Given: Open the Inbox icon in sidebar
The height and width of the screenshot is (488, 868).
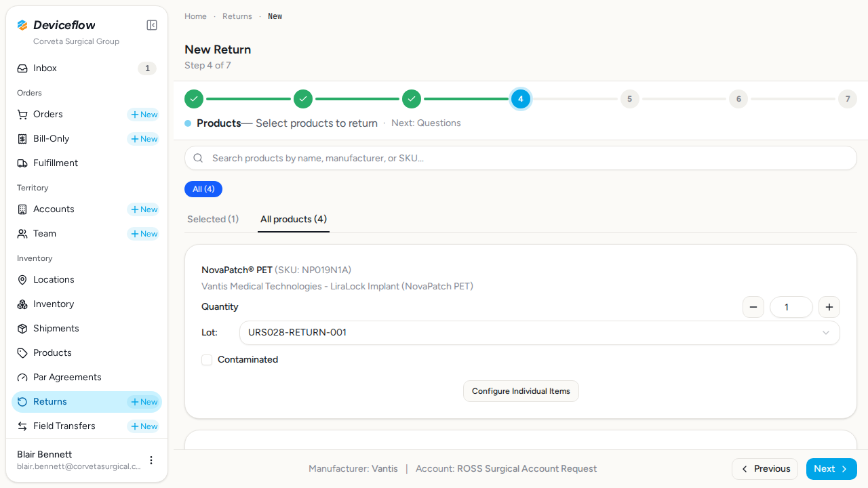Looking at the screenshot, I should 22,68.
